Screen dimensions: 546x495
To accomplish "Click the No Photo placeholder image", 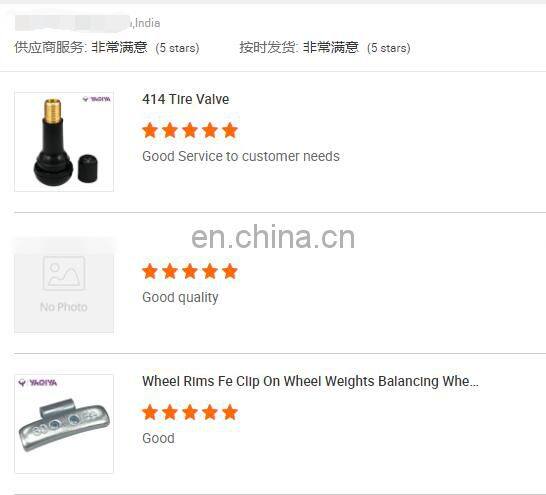I will pos(64,285).
